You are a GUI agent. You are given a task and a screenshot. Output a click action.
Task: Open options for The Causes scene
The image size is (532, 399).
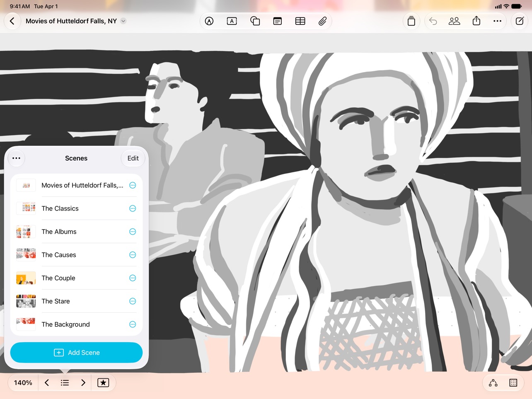tap(133, 255)
